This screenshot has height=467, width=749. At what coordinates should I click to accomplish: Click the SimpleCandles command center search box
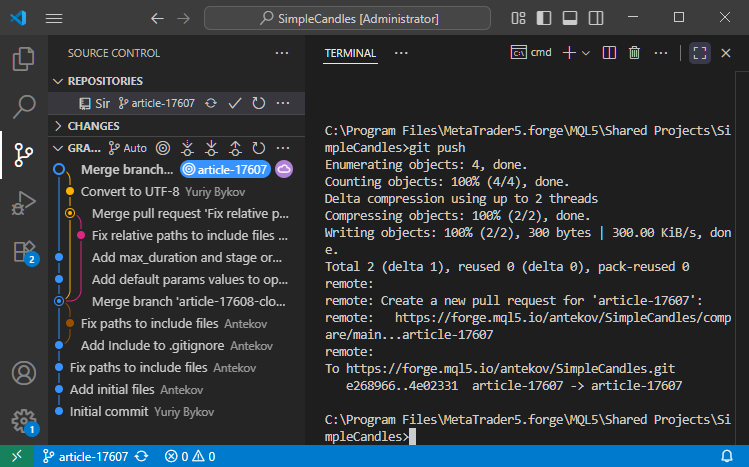tap(347, 18)
